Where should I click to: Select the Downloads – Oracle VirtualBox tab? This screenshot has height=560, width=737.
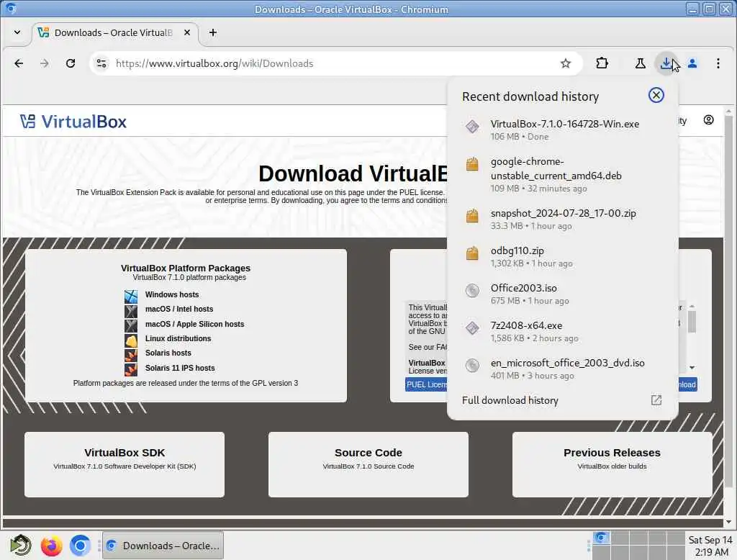tap(113, 32)
